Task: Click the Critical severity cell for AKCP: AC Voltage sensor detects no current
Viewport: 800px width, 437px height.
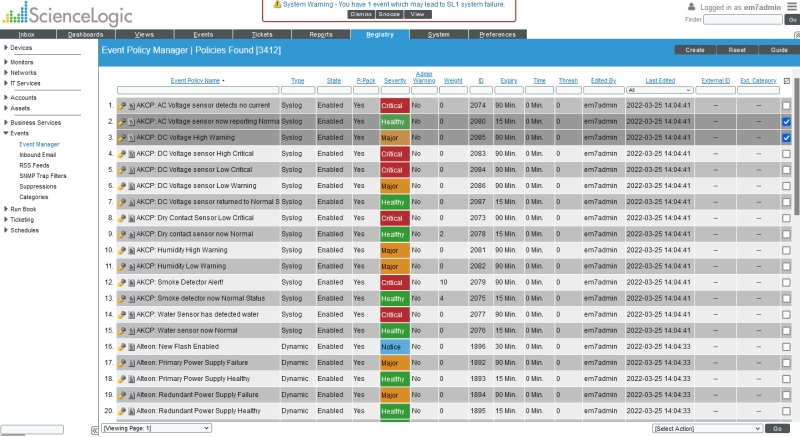Action: [x=395, y=106]
